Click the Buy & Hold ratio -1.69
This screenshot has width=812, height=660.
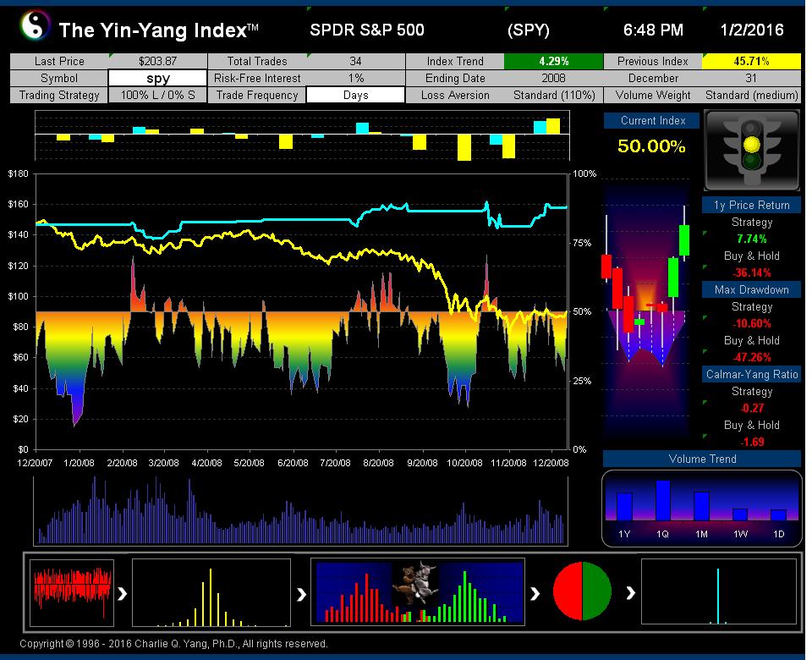click(x=751, y=442)
